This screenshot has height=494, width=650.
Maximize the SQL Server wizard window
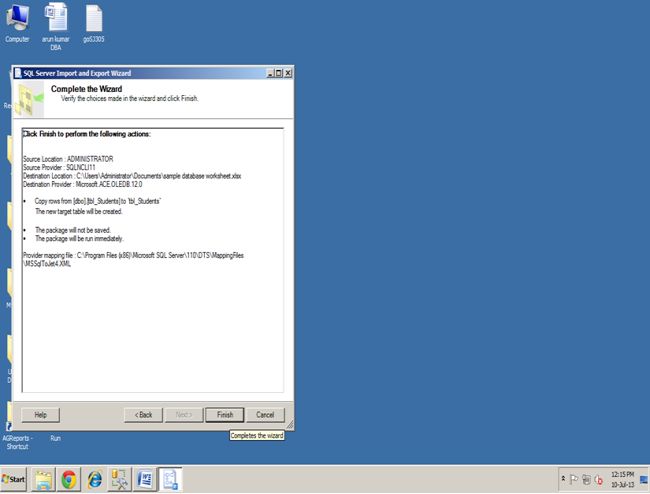click(279, 73)
